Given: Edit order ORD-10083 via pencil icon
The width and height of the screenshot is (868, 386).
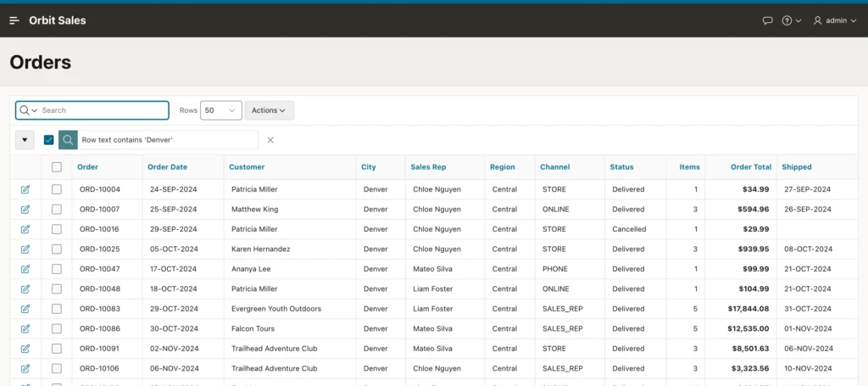Looking at the screenshot, I should pyautogui.click(x=25, y=309).
